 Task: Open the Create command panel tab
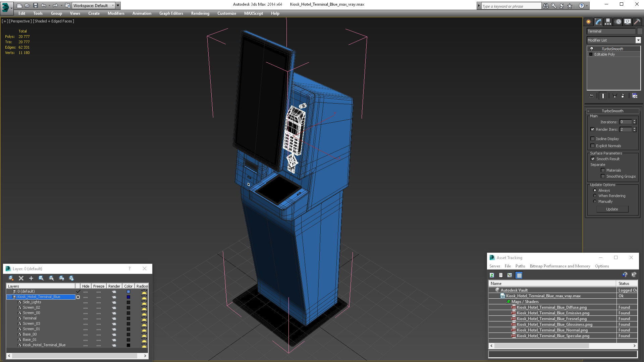[x=589, y=22]
